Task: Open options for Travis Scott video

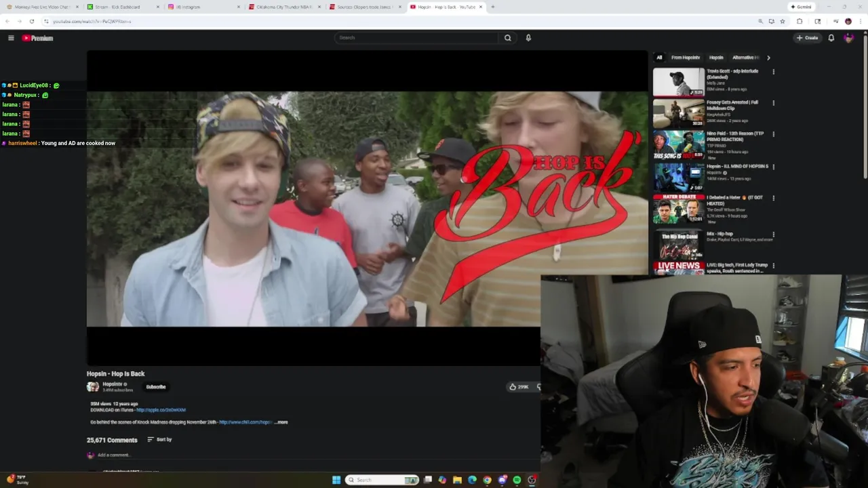Action: coord(773,72)
